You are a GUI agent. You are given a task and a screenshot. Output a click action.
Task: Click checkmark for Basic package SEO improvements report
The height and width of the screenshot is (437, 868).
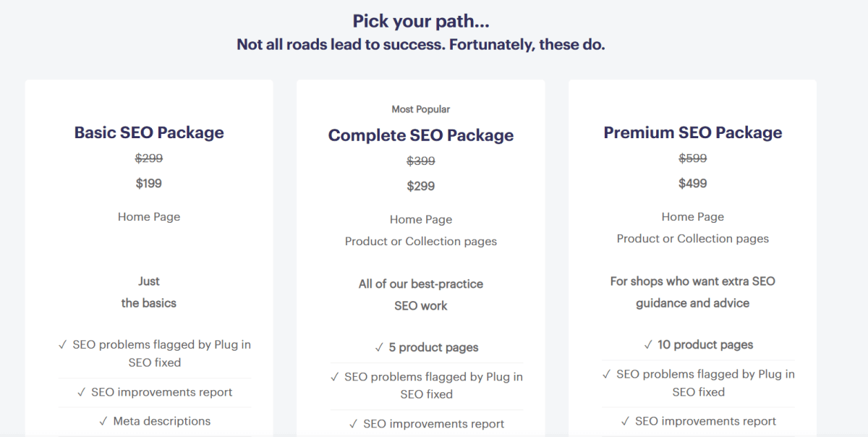[81, 392]
